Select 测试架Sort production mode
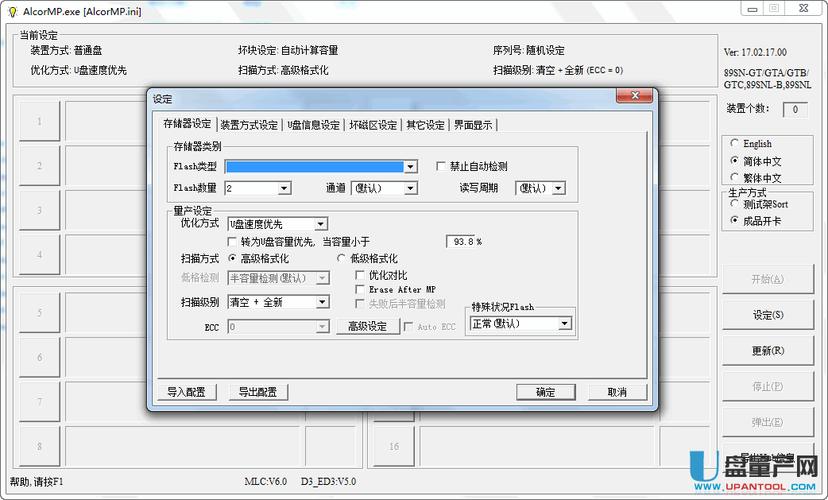The width and height of the screenshot is (828, 500). 735,204
